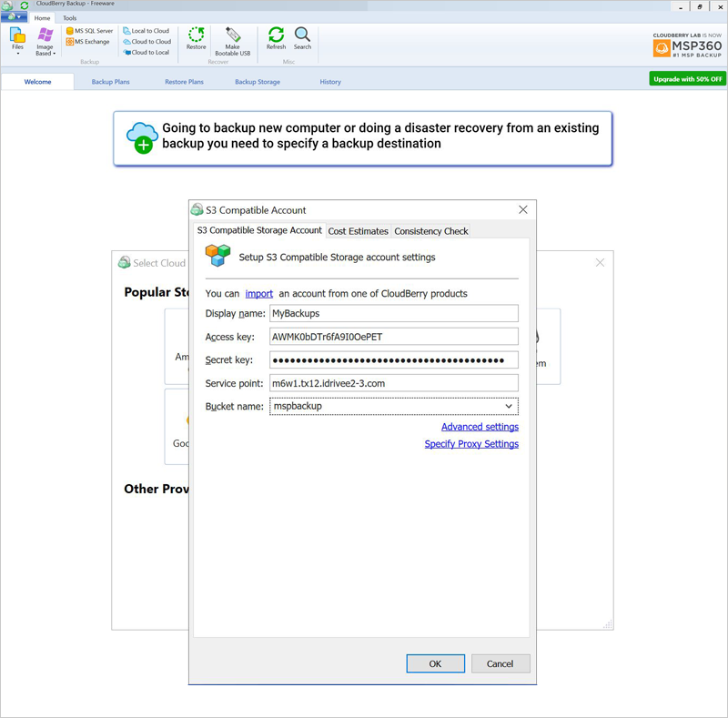This screenshot has width=728, height=718.
Task: Click the import account link
Action: [x=259, y=294]
